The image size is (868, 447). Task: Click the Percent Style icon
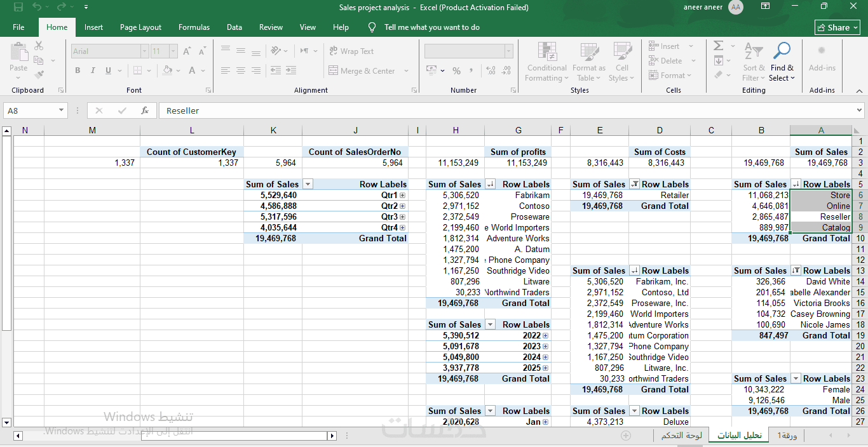456,70
